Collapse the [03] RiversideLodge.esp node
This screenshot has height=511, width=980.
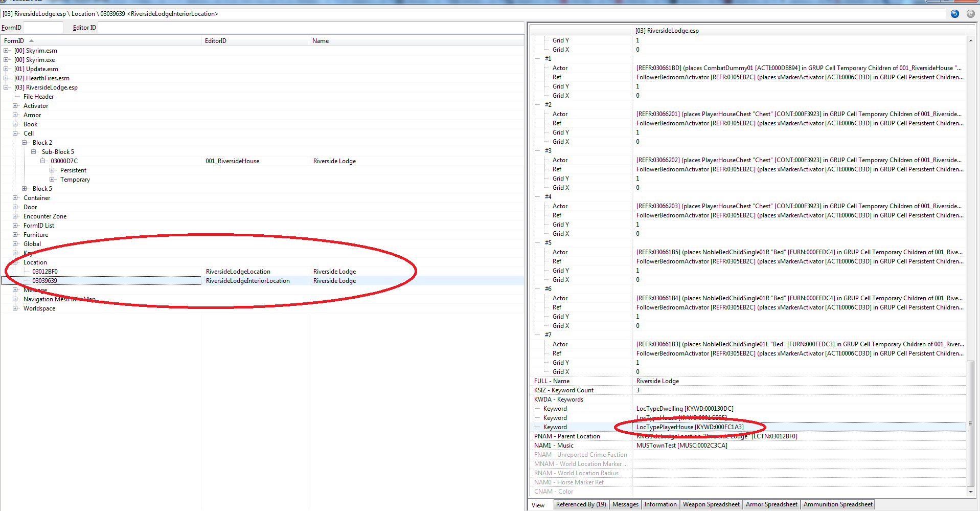tap(6, 87)
